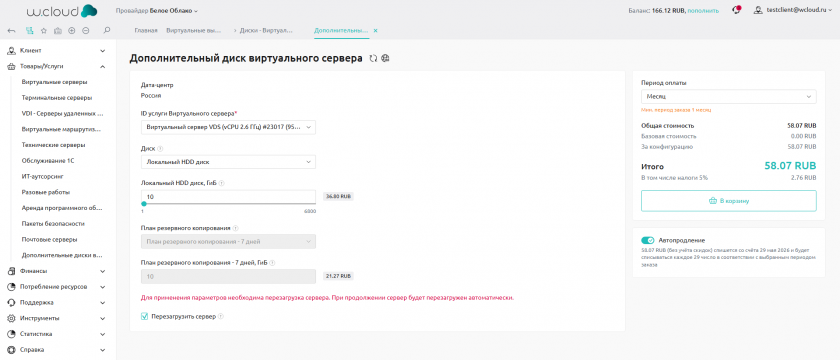
Task: Open Виртуальные маршрутиз... in sidebar
Action: click(61, 129)
